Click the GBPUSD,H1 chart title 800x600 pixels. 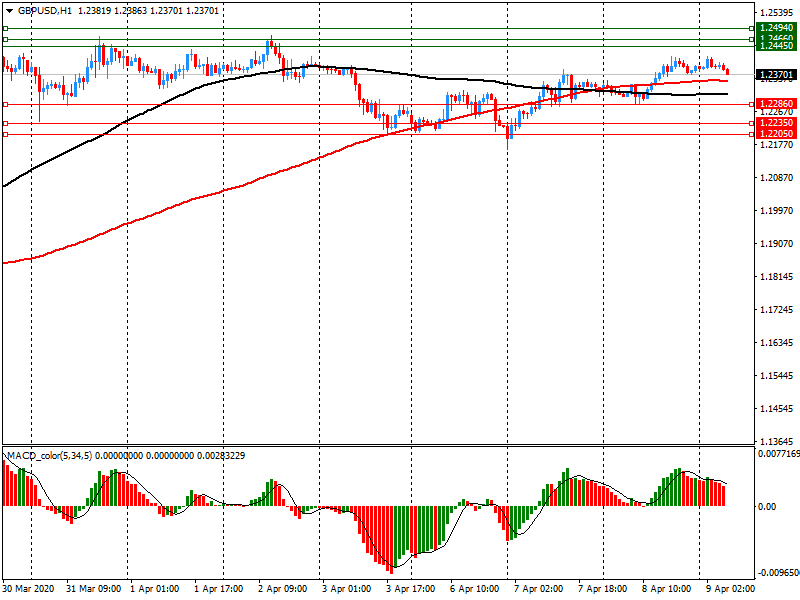click(44, 10)
